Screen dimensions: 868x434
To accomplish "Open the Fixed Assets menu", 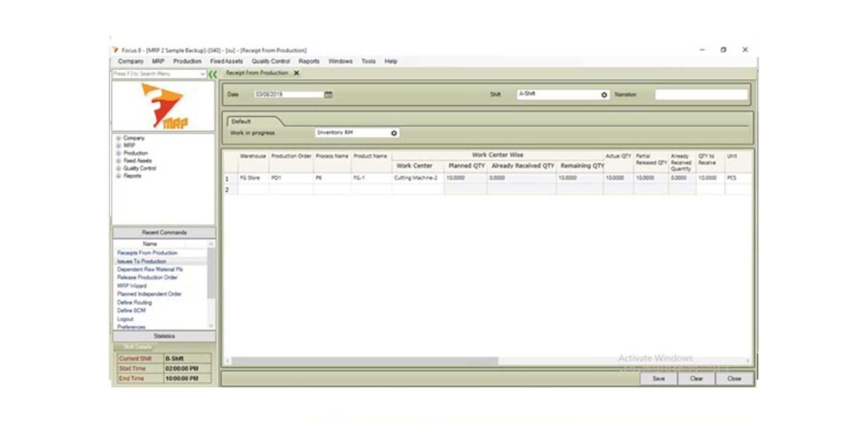I will (226, 61).
